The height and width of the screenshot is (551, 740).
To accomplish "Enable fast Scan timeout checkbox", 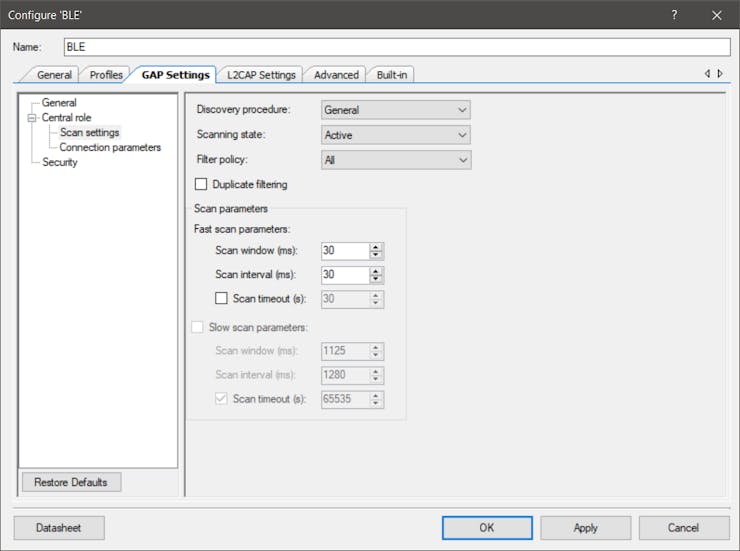I will coord(221,298).
